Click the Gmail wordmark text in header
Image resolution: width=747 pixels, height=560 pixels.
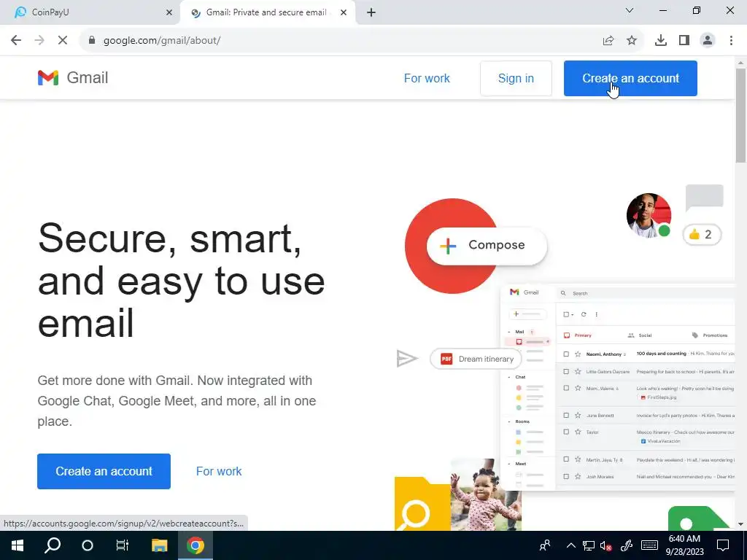(88, 77)
